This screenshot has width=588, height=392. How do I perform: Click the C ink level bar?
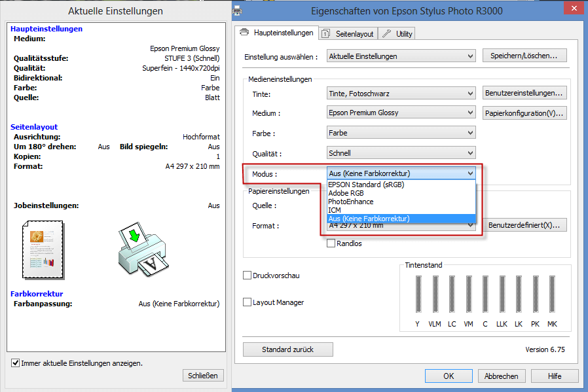(485, 294)
